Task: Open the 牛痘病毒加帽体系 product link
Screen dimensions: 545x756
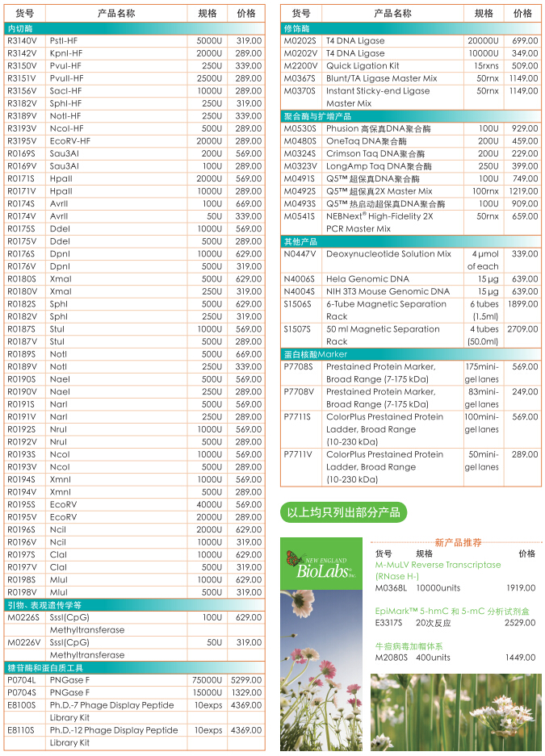Action: (409, 646)
